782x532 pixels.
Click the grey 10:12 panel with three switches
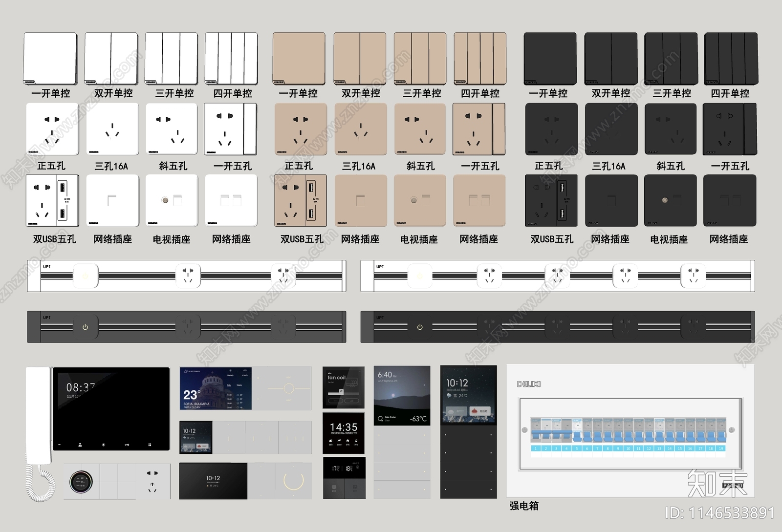245,437
